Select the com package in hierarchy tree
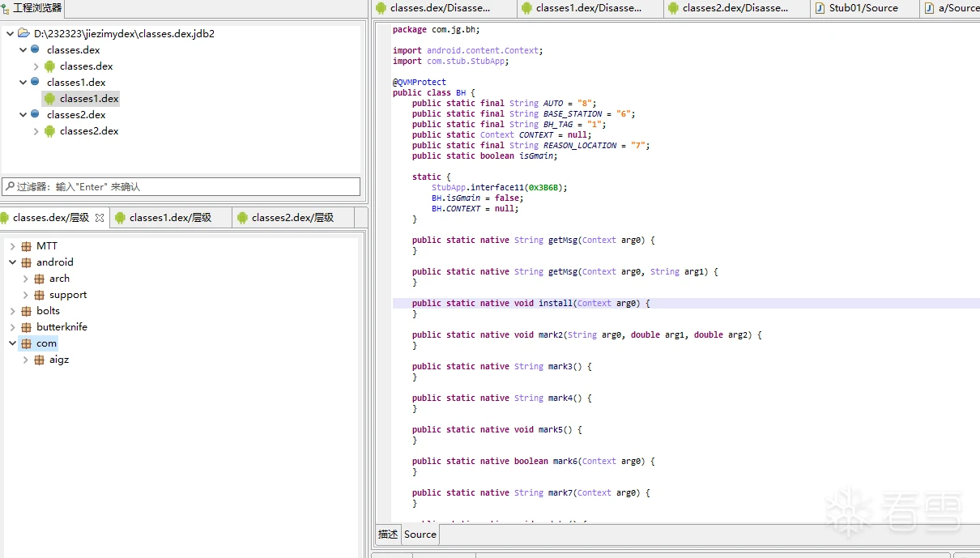This screenshot has width=980, height=558. [x=46, y=343]
